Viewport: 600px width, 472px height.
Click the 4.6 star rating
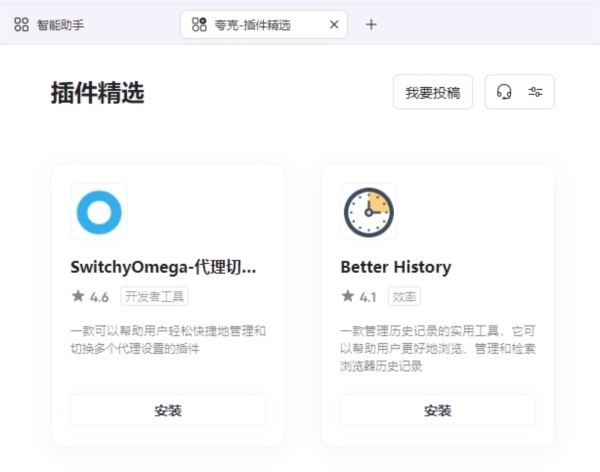90,296
